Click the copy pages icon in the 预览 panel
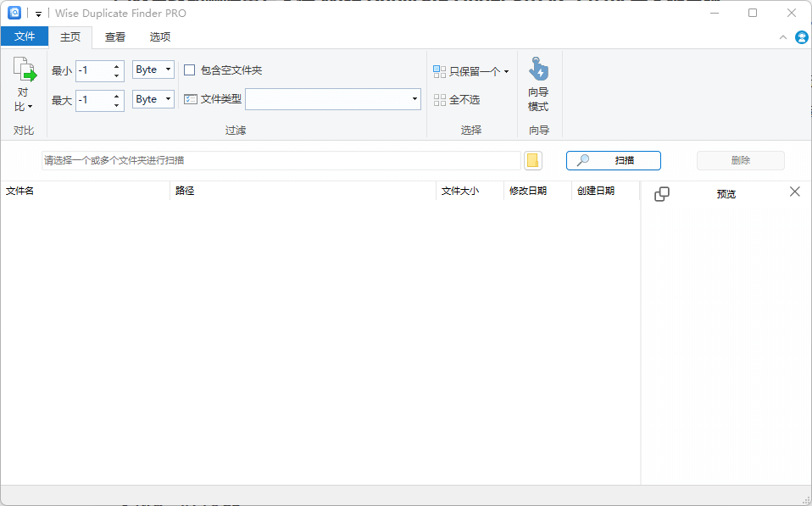This screenshot has height=506, width=812. pos(661,194)
